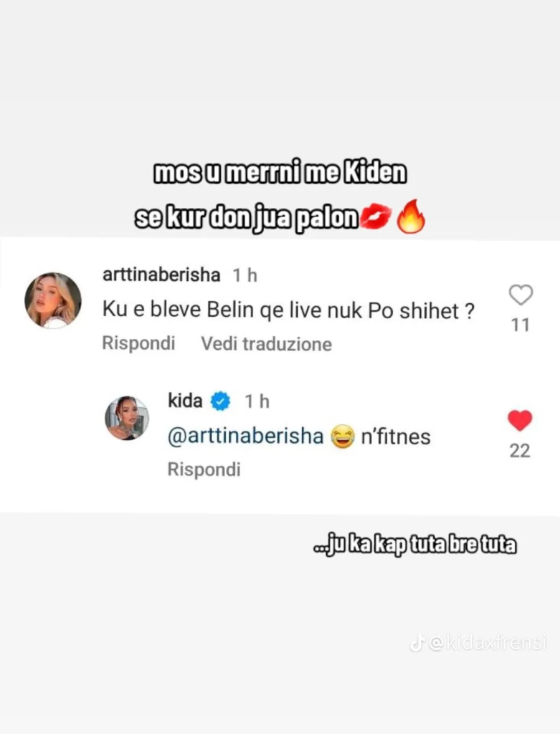Image resolution: width=560 pixels, height=734 pixels.
Task: Tap the fire emoji in the caption
Action: 411,216
